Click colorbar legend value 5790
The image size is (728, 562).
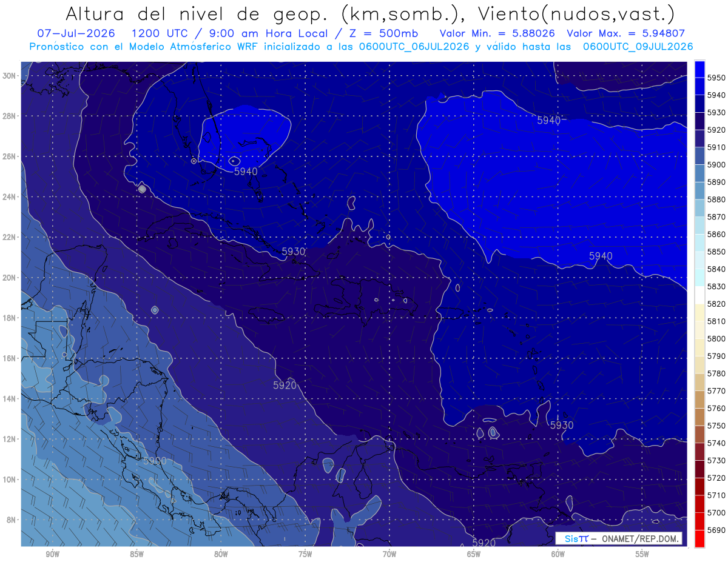pos(716,356)
